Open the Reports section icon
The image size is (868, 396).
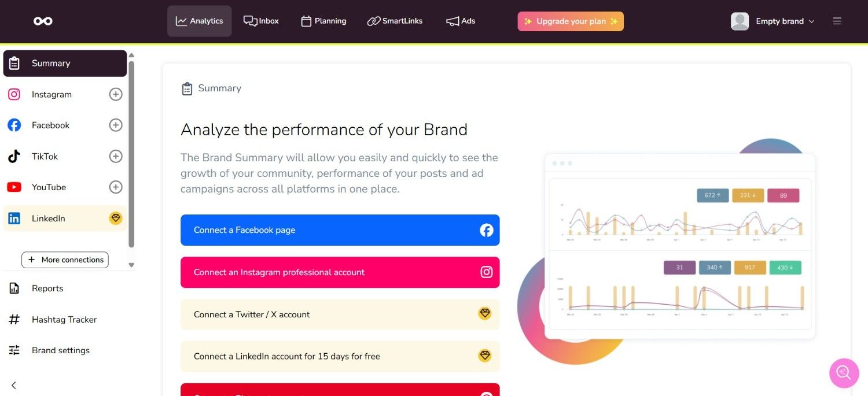pos(14,288)
